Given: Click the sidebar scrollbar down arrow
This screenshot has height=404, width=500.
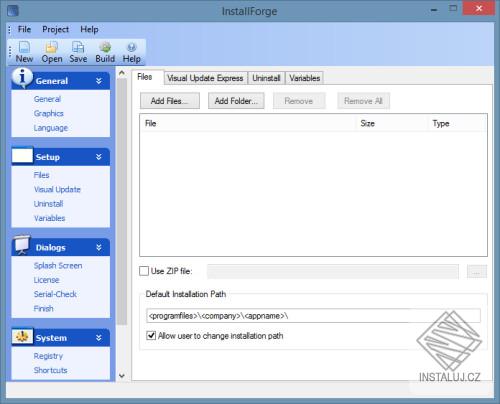Looking at the screenshot, I should coord(122,376).
